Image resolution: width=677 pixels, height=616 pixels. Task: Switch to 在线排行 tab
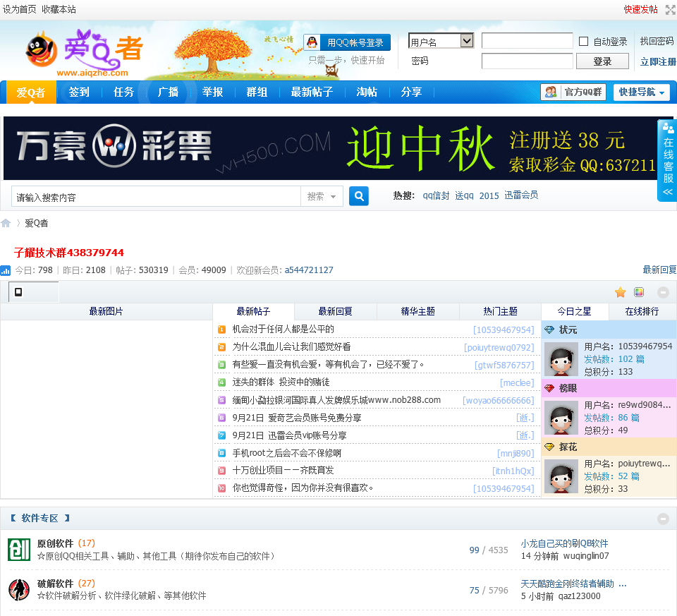(642, 311)
